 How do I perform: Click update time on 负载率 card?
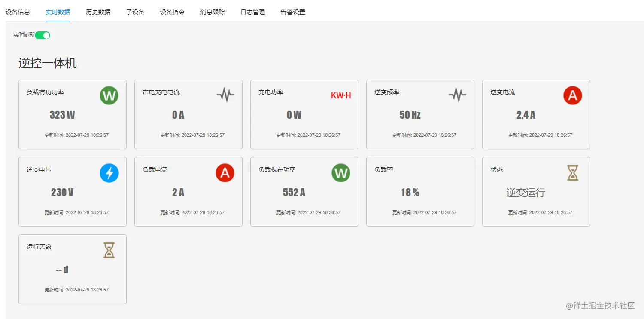[x=424, y=212]
